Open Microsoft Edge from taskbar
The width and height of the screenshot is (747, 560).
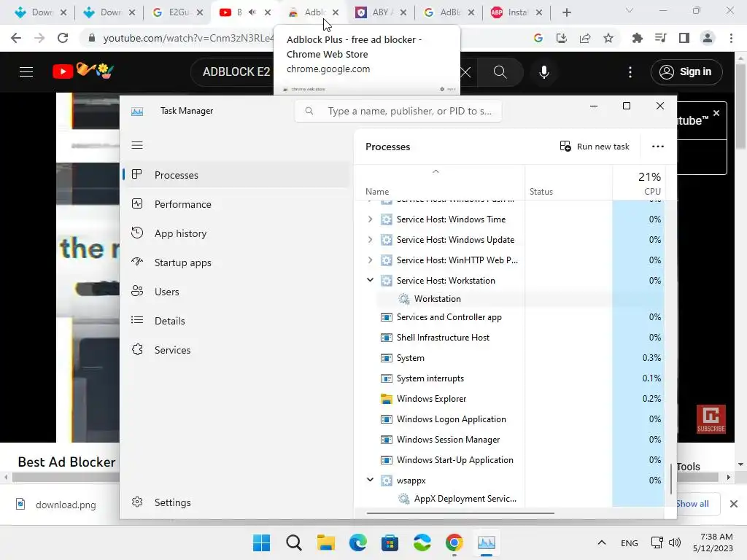tap(357, 542)
